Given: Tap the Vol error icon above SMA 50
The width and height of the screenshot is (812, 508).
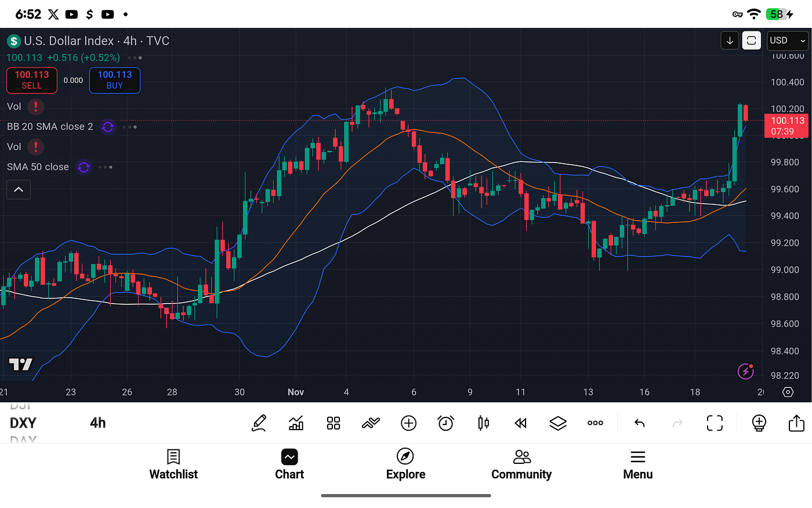Looking at the screenshot, I should [35, 146].
